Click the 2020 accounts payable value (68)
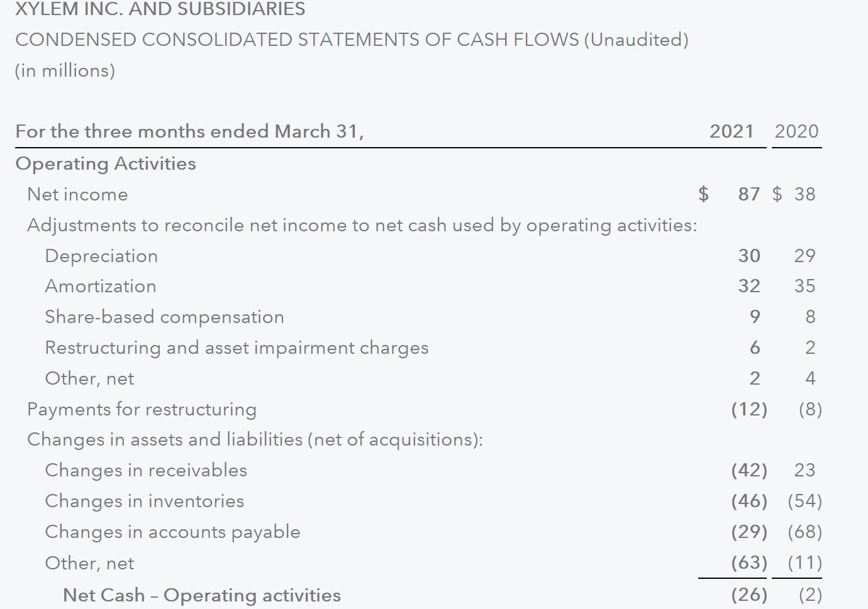Screen dimensions: 868x609 click(x=804, y=532)
